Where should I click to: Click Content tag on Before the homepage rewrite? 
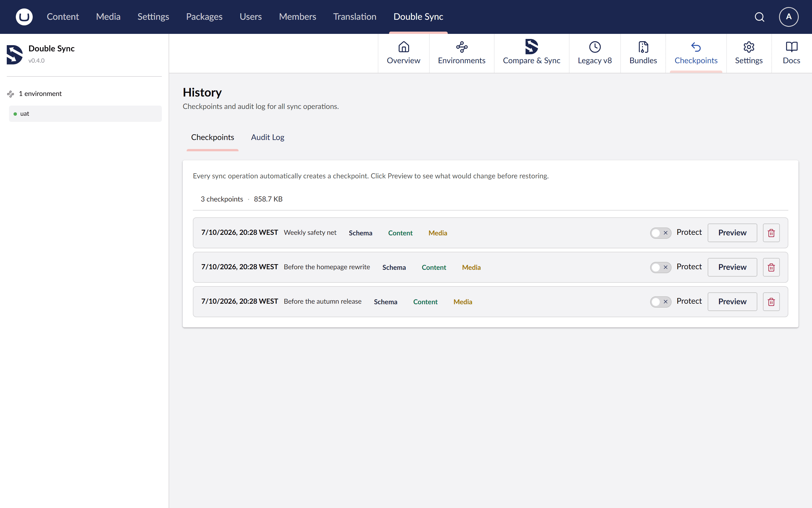[x=434, y=268]
